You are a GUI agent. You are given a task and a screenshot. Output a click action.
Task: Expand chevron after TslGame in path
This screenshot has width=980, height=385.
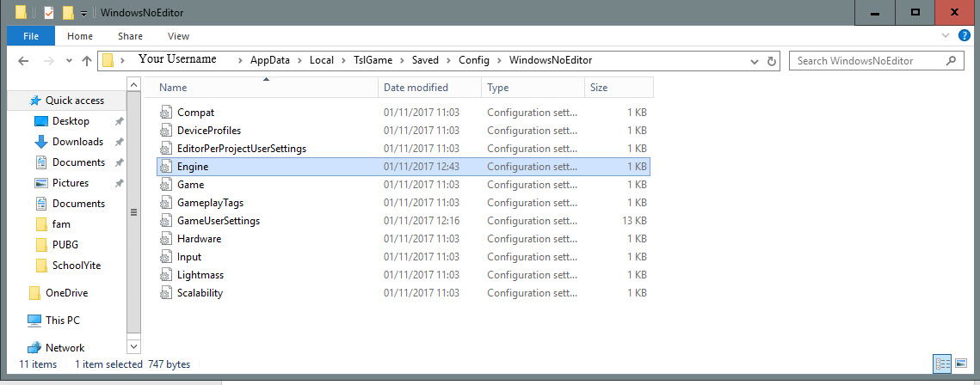click(403, 61)
